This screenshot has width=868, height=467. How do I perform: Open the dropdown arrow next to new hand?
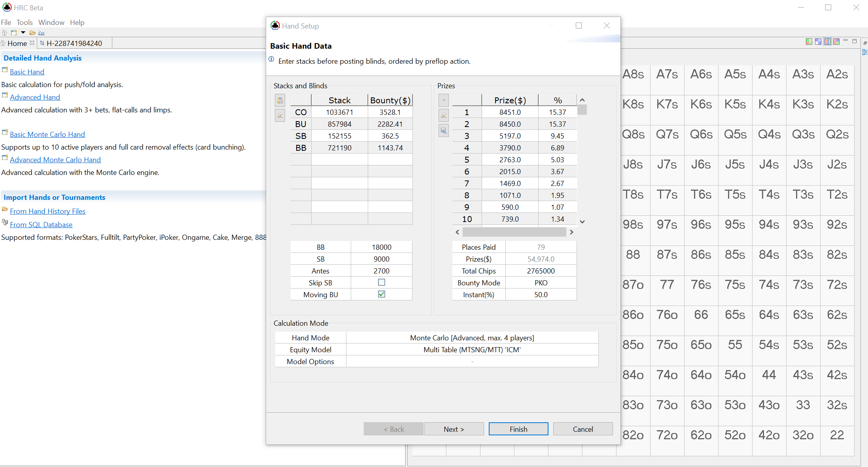click(x=23, y=33)
